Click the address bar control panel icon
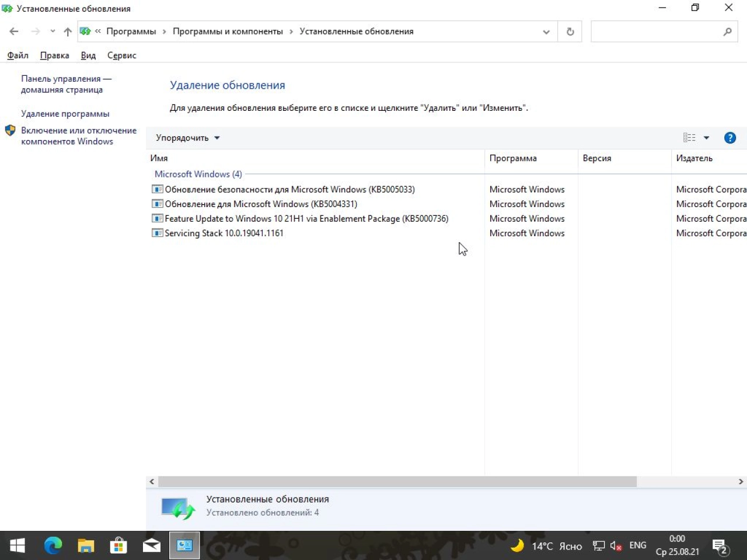The width and height of the screenshot is (747, 560). (x=85, y=32)
